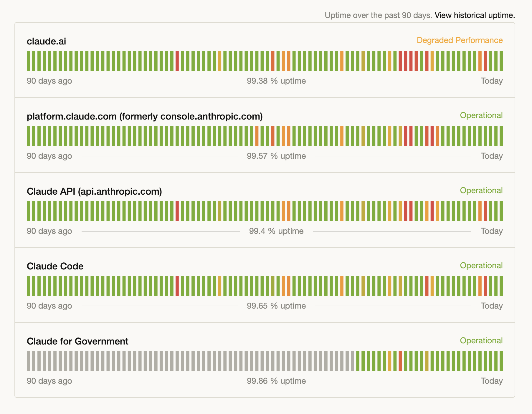Click the Operational status beside Claude API
The image size is (532, 414).
481,190
